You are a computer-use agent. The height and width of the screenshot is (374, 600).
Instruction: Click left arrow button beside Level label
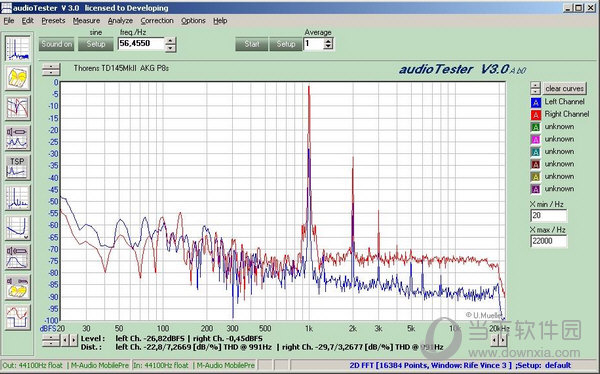coord(65,340)
